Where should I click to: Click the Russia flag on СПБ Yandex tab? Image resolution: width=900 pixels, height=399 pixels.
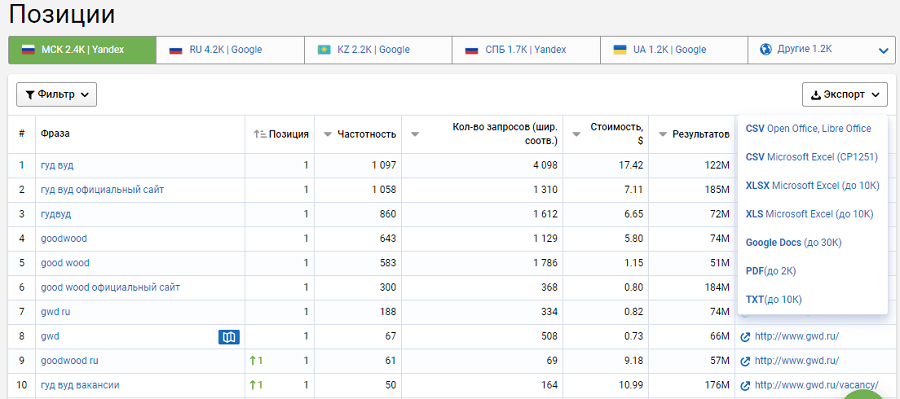coord(472,50)
